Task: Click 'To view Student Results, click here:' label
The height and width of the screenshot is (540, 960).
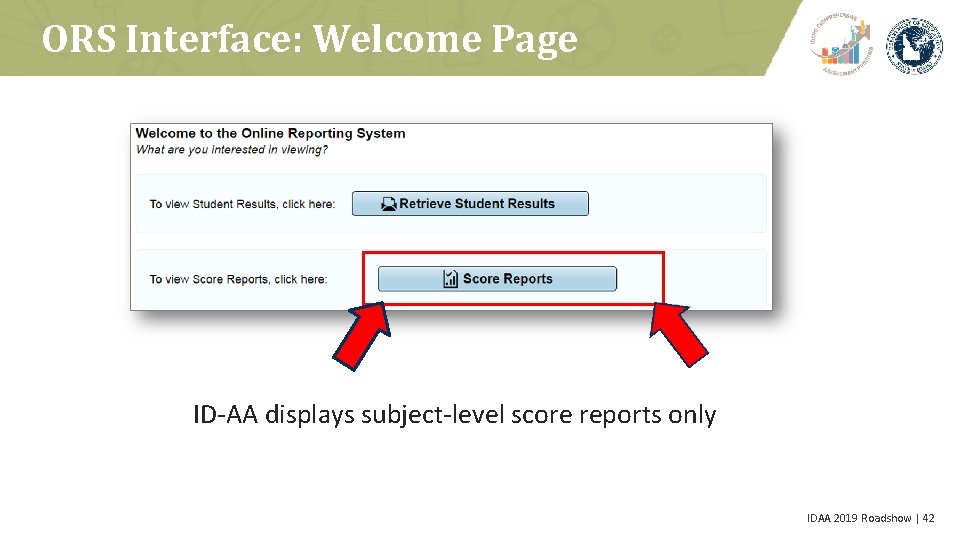Action: click(242, 204)
